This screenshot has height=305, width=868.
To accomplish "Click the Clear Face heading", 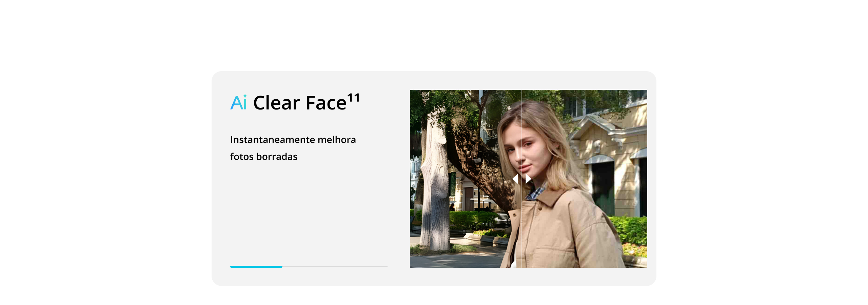I will 300,103.
